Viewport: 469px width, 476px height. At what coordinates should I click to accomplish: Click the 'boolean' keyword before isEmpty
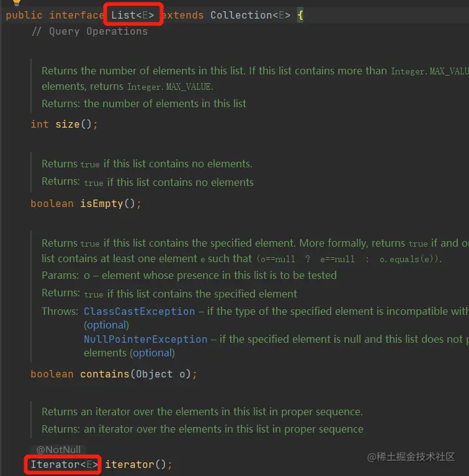(52, 204)
